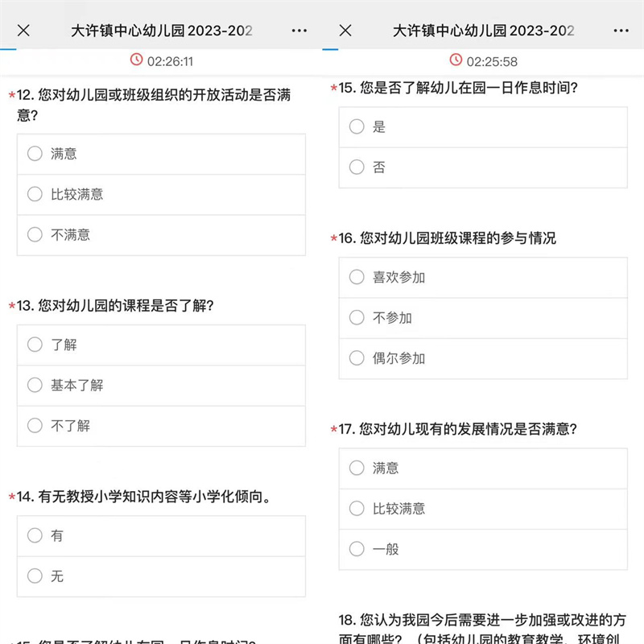Select 满意 for question 12 open activities

click(x=35, y=154)
